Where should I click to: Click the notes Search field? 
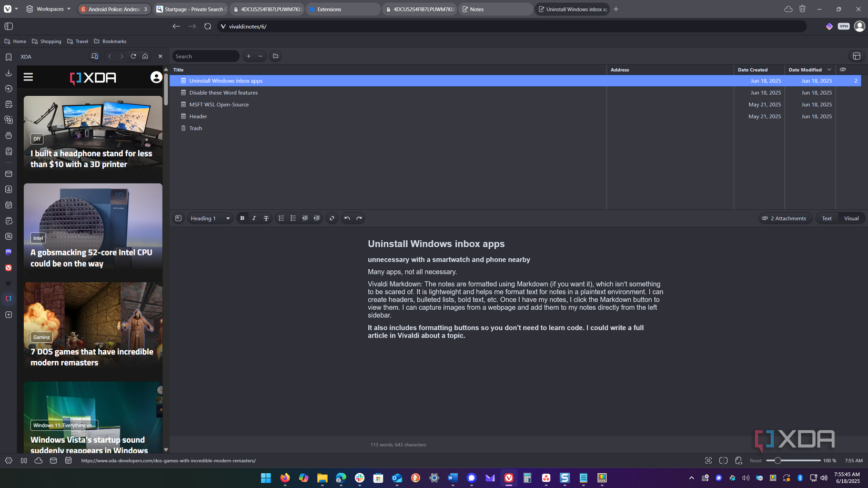[206, 56]
